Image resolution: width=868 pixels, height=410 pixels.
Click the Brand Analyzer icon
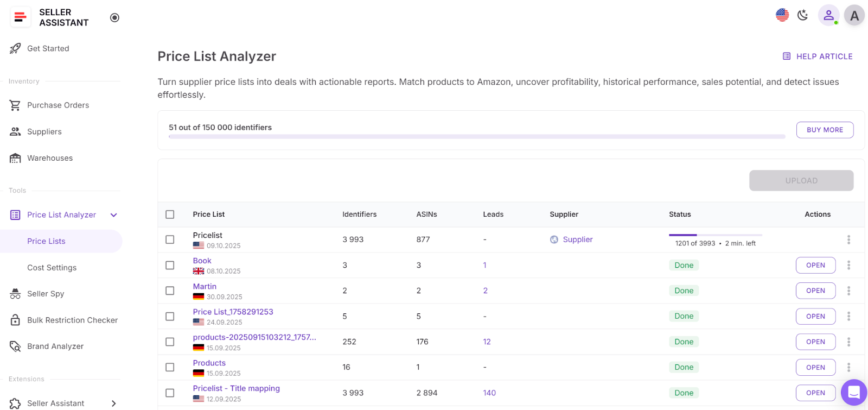coord(15,346)
